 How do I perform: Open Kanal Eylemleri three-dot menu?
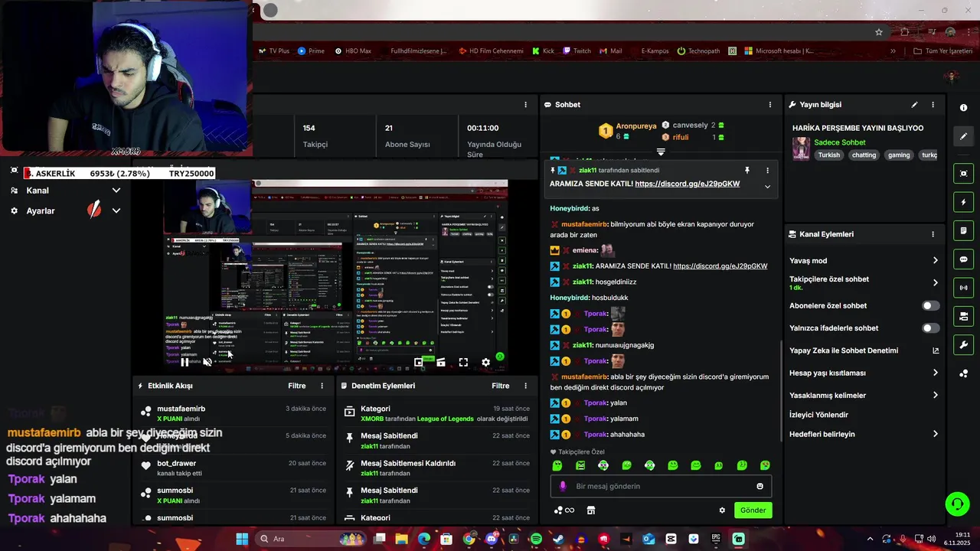click(933, 234)
